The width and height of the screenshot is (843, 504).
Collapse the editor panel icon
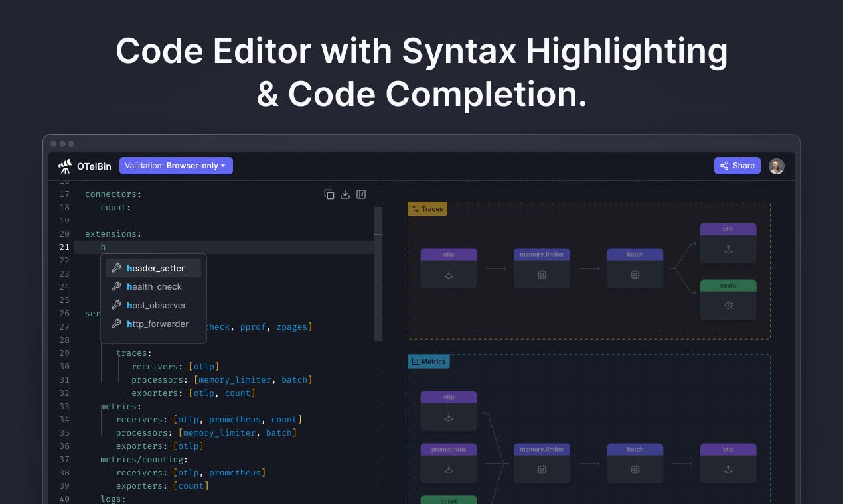361,194
